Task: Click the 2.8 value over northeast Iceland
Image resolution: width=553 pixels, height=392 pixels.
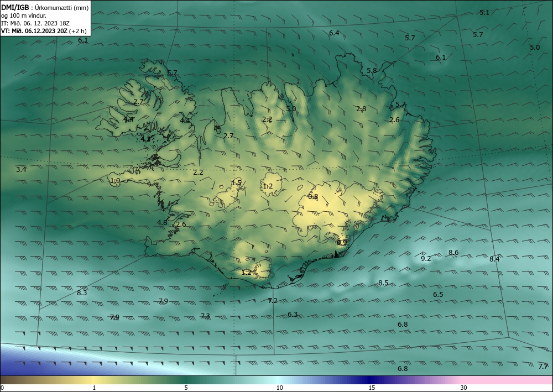Action: [x=361, y=108]
